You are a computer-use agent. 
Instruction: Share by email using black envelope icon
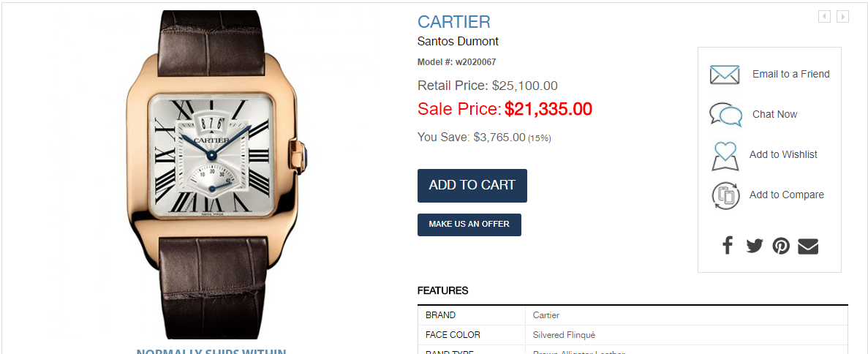click(807, 246)
